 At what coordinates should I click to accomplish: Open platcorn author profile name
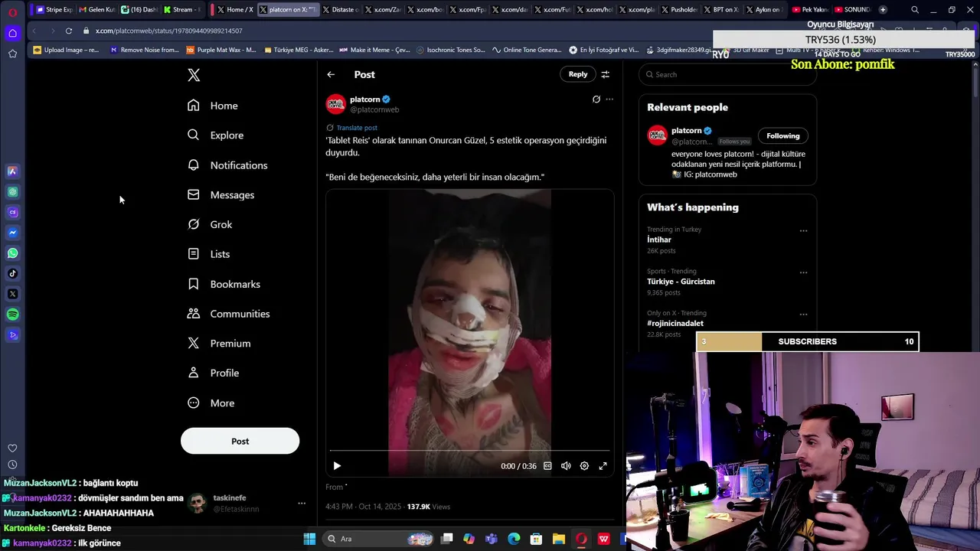365,99
